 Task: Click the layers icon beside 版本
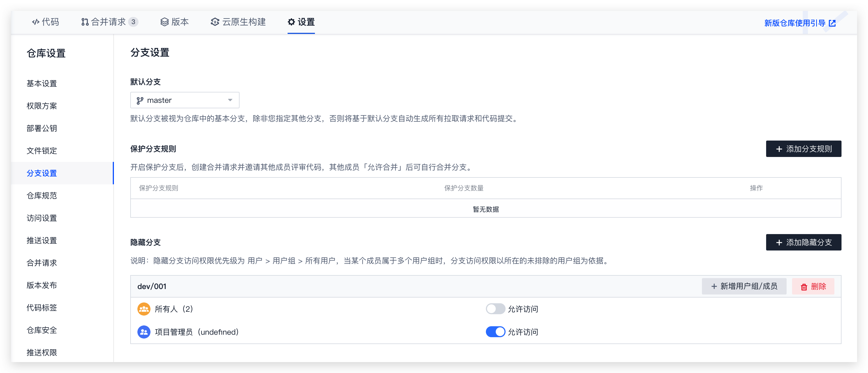point(164,22)
